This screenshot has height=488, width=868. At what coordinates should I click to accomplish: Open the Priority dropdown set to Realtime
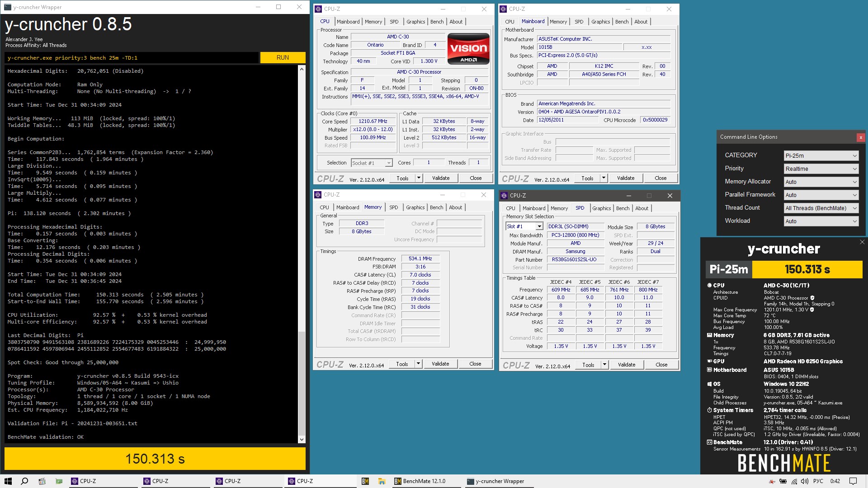(821, 169)
